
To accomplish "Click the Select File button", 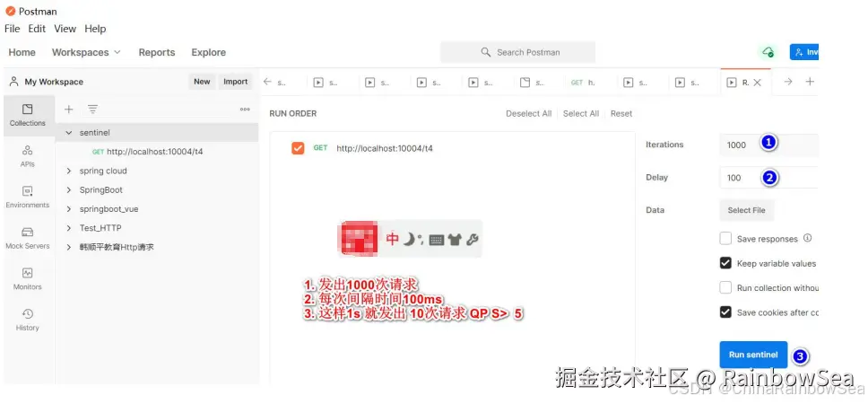I will pyautogui.click(x=747, y=210).
